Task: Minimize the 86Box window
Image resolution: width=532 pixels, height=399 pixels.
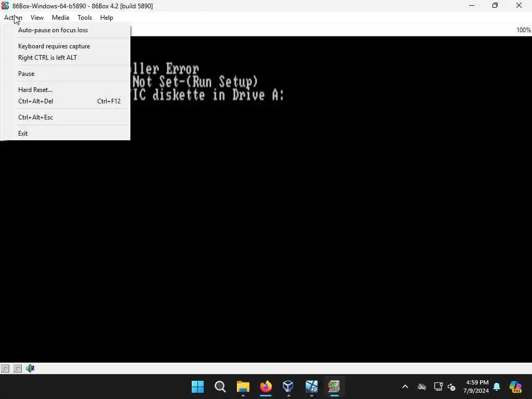Action: tap(472, 5)
